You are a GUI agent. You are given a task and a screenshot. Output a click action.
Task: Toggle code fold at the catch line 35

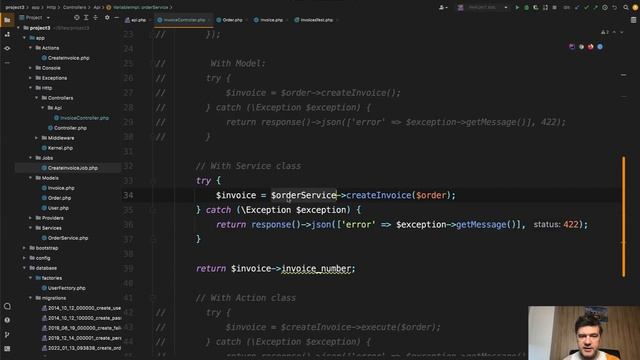[153, 210]
